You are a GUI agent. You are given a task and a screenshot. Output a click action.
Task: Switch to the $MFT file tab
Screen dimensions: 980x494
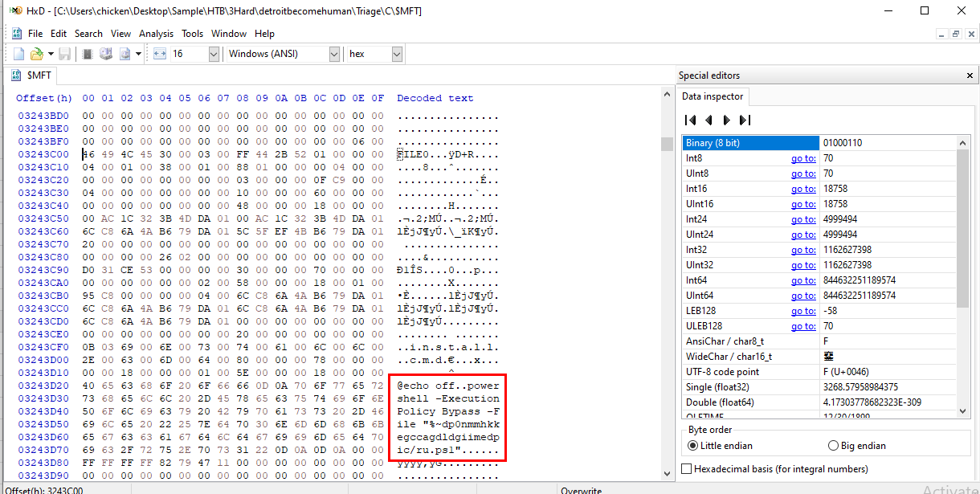coord(31,75)
